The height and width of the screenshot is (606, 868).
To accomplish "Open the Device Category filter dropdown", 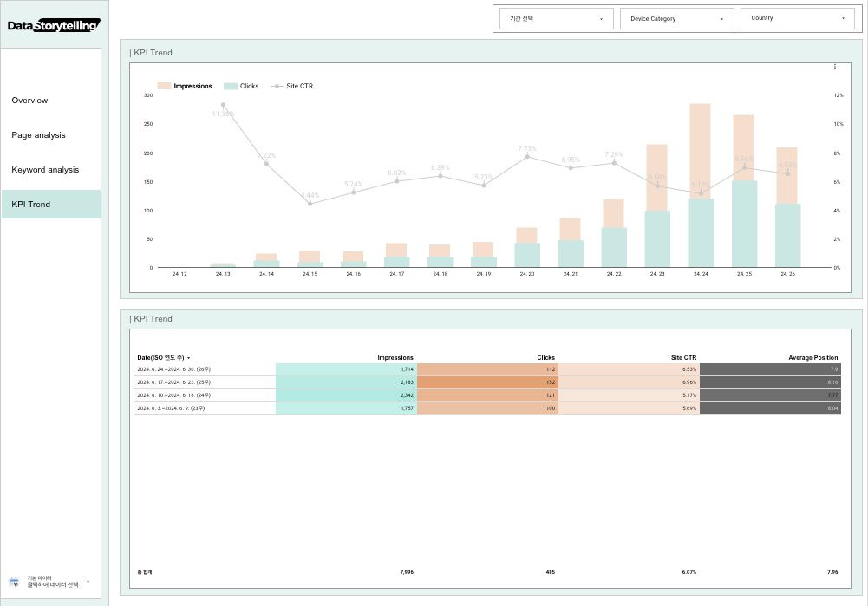I will (x=677, y=19).
